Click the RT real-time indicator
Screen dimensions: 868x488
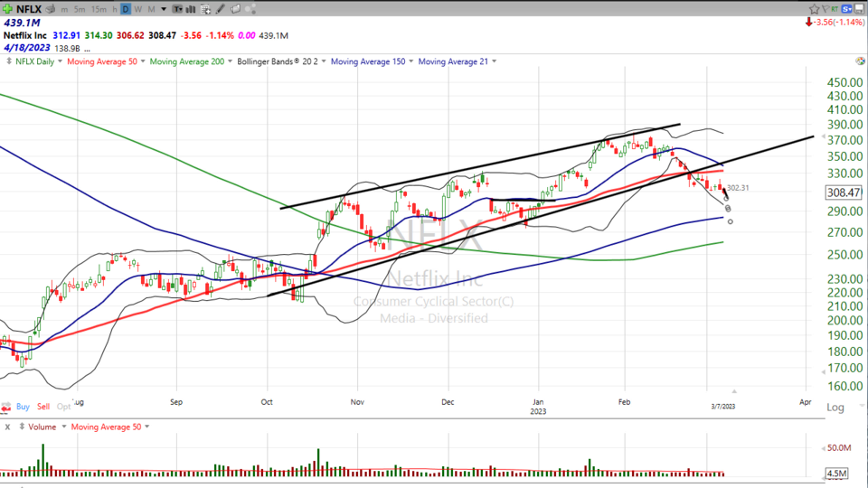coord(835,9)
